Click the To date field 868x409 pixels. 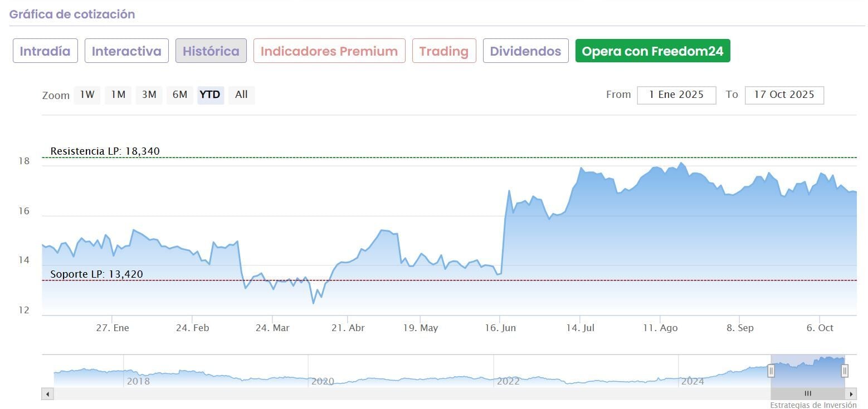point(784,95)
